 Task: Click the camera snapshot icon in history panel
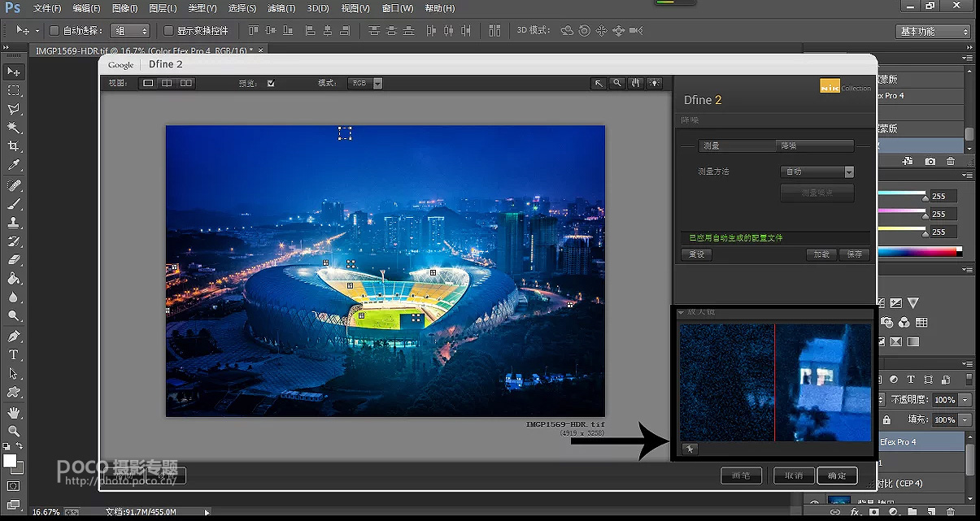pyautogui.click(x=930, y=162)
